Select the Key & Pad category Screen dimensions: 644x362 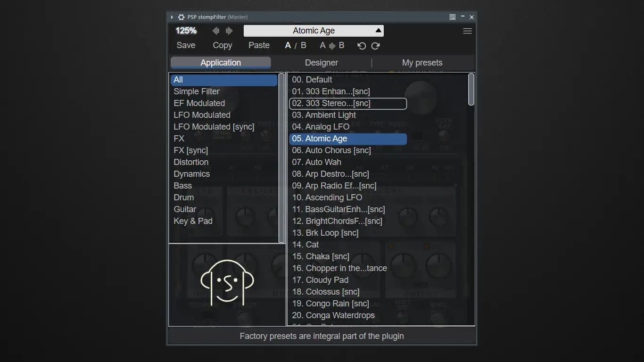224,221
